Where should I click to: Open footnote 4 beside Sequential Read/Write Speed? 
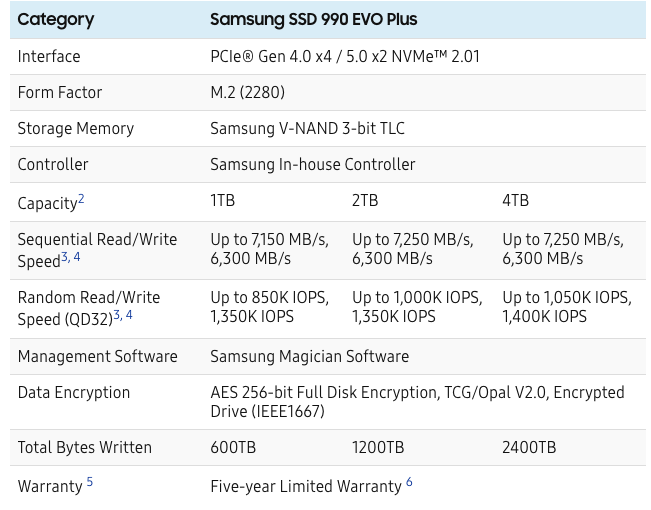coord(77,257)
